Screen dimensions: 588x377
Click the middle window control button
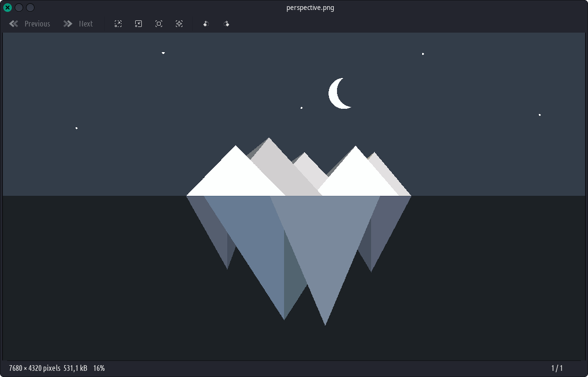click(x=19, y=8)
